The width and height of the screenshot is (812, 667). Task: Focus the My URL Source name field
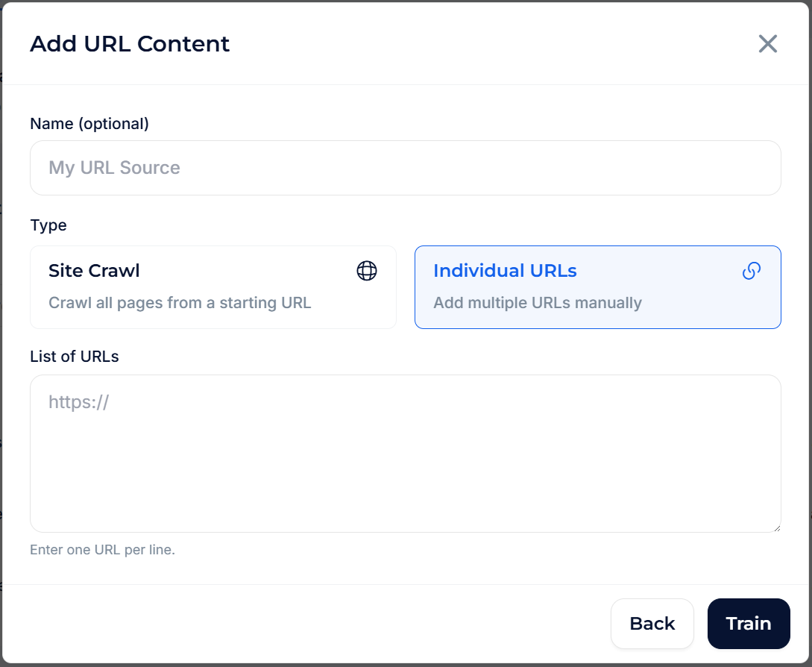click(x=405, y=168)
